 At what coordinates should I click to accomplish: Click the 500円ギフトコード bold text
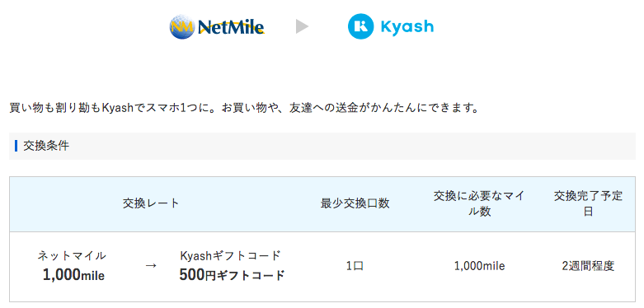[232, 275]
